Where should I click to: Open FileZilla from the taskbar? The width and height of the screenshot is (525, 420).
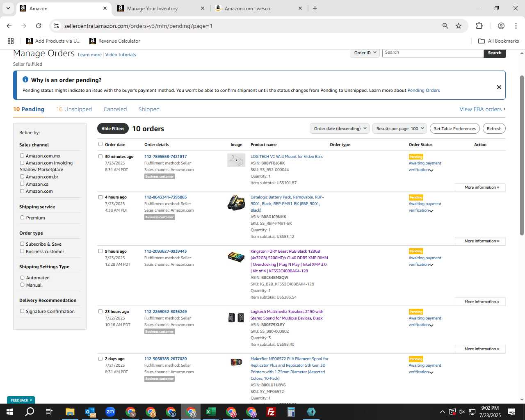pos(271,412)
